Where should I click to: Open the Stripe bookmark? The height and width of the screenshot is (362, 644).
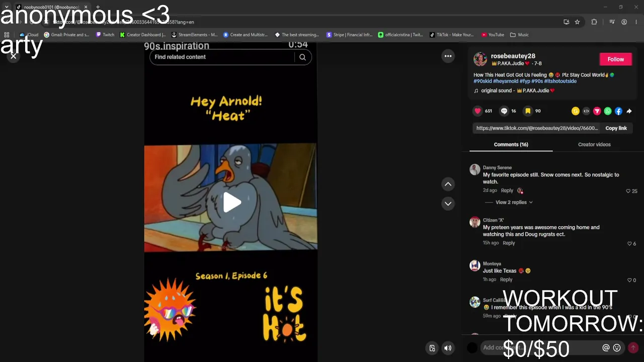pos(349,35)
